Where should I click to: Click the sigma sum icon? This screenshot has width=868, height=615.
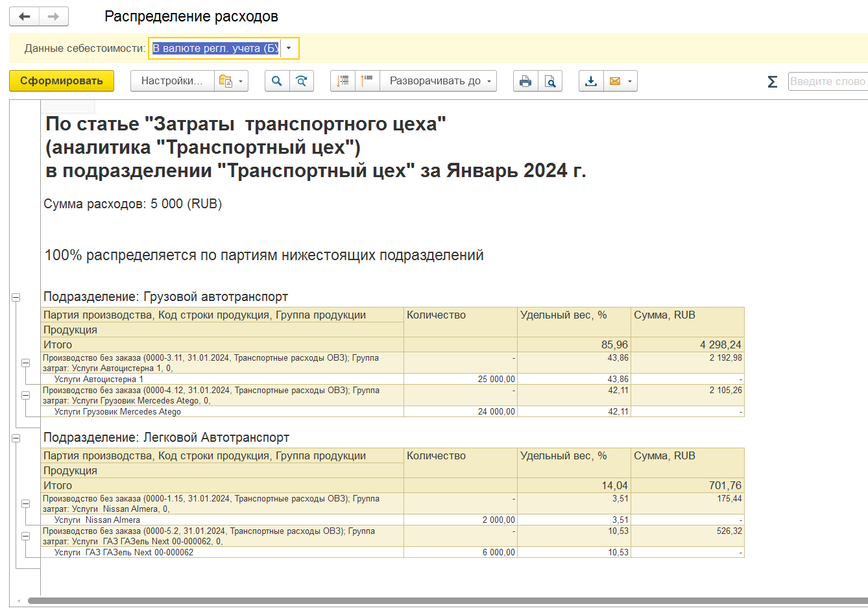coord(772,82)
